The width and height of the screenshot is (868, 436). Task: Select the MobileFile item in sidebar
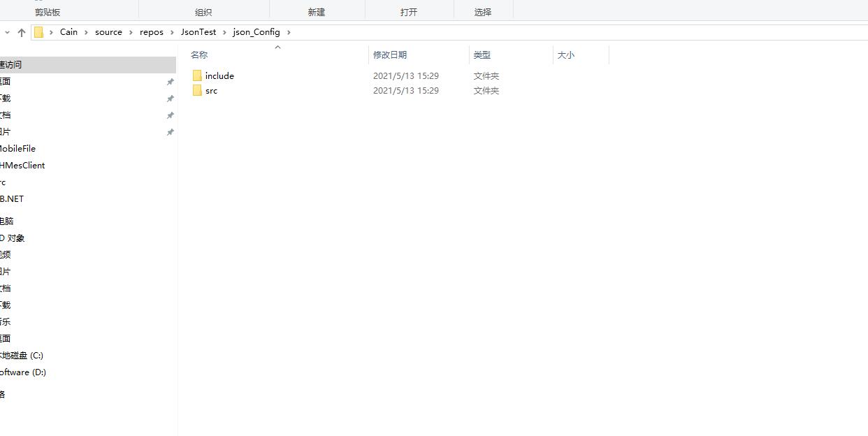tap(18, 148)
